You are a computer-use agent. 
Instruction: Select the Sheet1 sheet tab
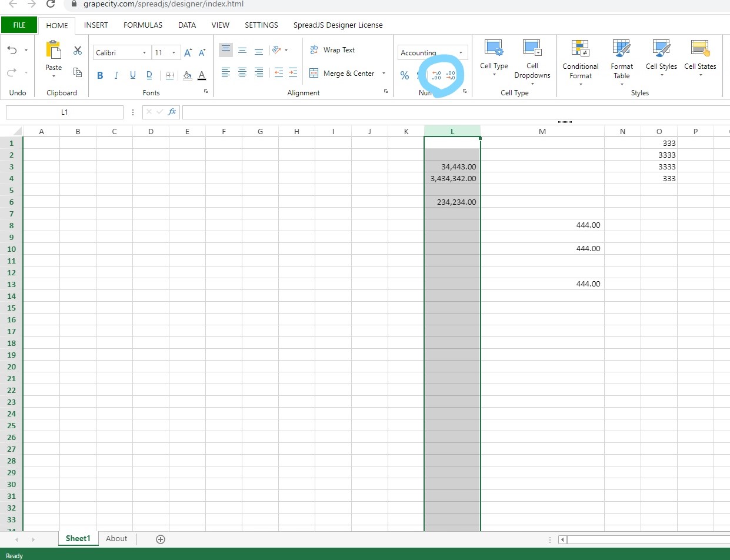pos(78,539)
